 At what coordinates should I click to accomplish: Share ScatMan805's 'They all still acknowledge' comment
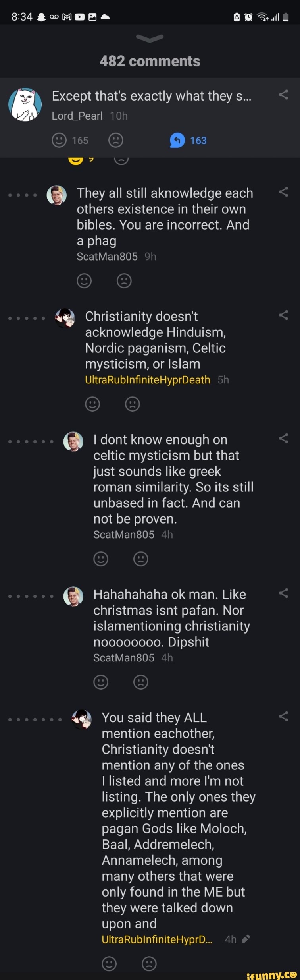pos(283,191)
